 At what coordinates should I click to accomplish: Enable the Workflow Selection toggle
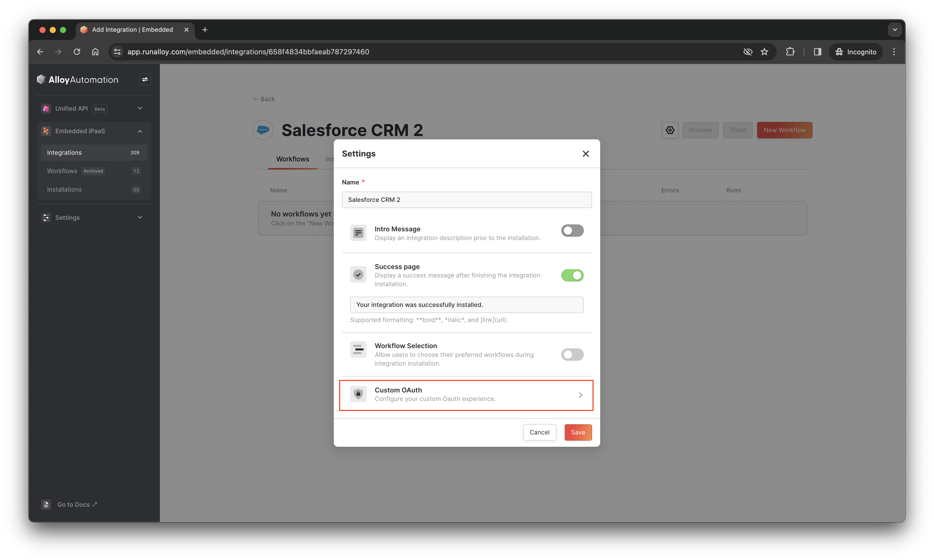572,355
